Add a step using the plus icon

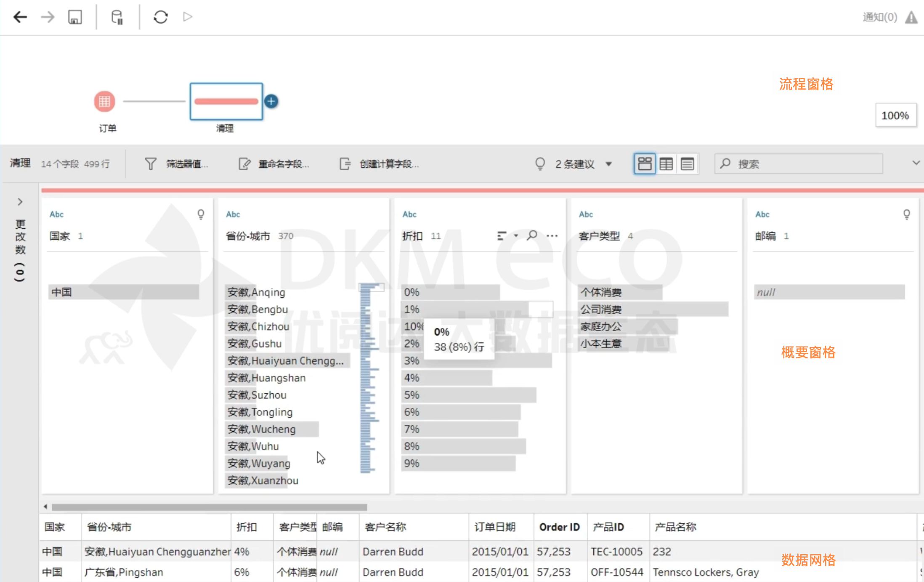click(271, 101)
